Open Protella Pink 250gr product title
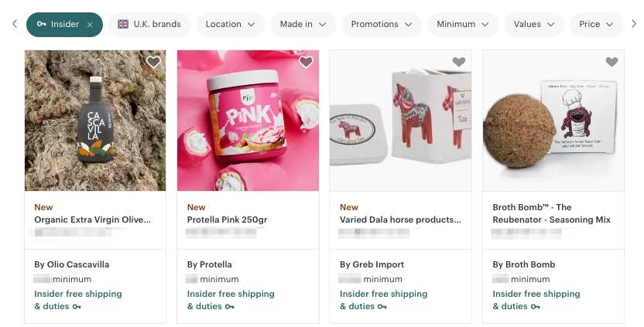The image size is (644, 327). (x=227, y=220)
